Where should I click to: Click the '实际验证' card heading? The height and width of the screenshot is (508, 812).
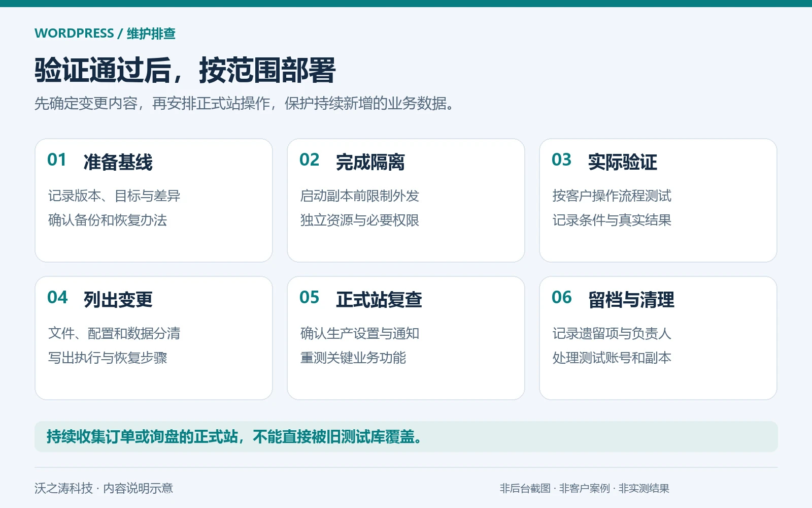tap(623, 163)
